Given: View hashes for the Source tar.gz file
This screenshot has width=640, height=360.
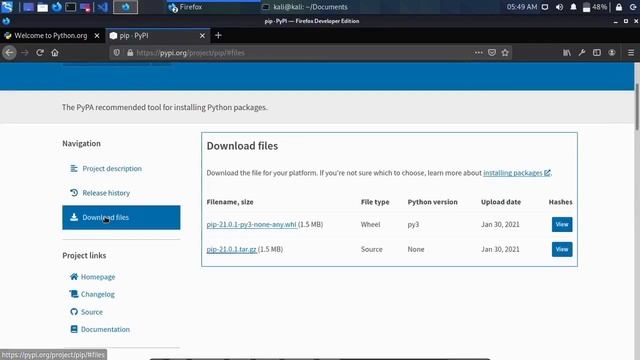Looking at the screenshot, I should (562, 249).
